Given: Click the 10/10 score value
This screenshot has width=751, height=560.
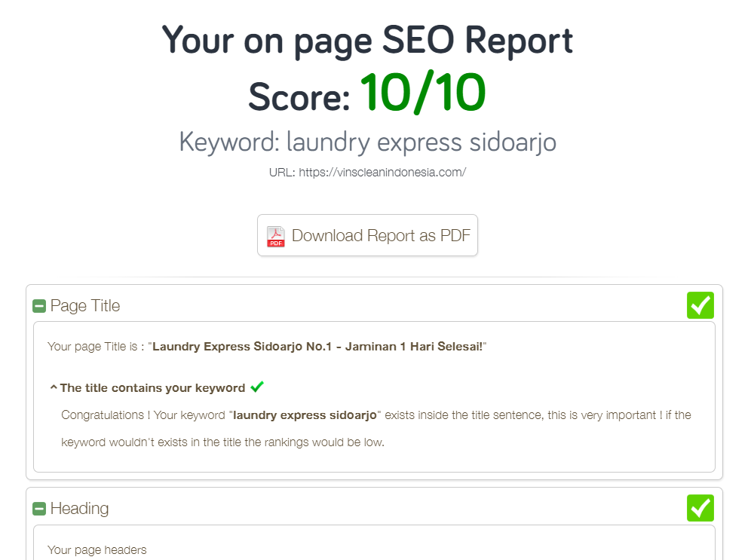Looking at the screenshot, I should click(x=423, y=93).
